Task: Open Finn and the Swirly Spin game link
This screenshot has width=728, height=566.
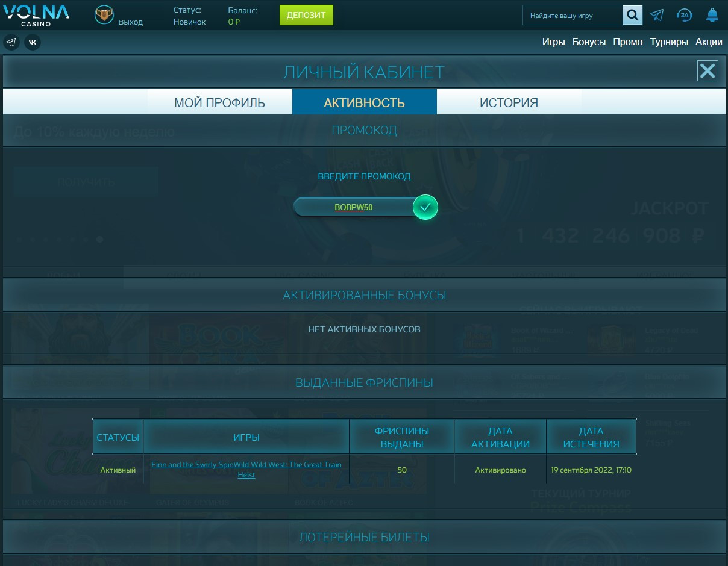Action: coord(194,465)
